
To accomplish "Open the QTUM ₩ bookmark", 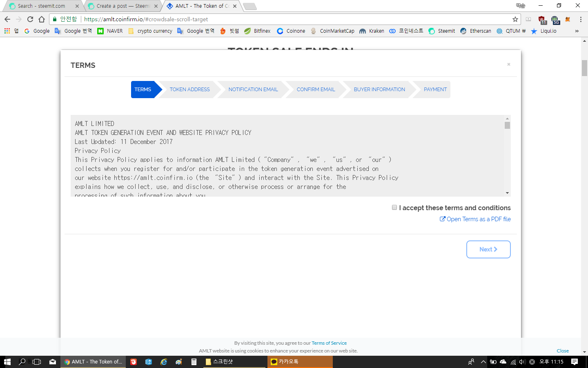I will 511,31.
